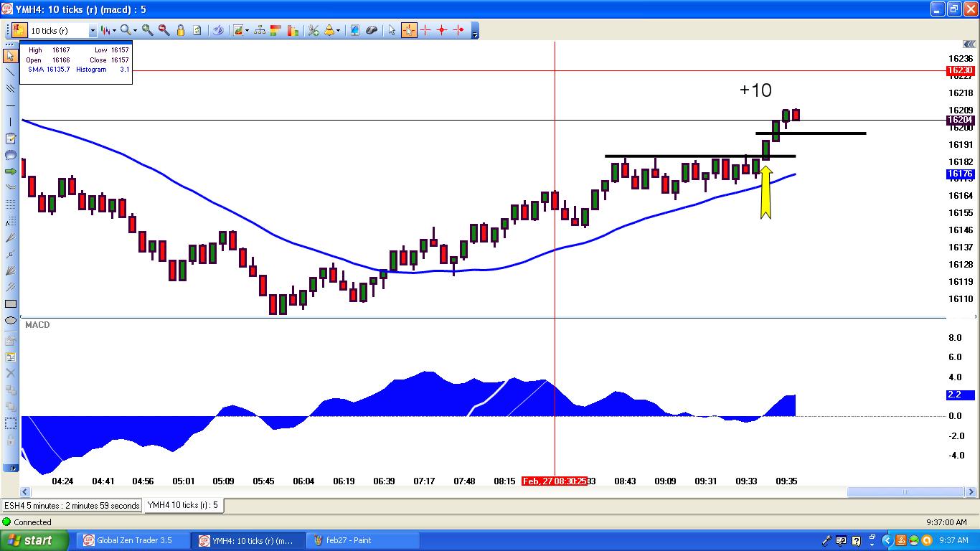Pick the horizontal line drawing tool

click(10, 105)
